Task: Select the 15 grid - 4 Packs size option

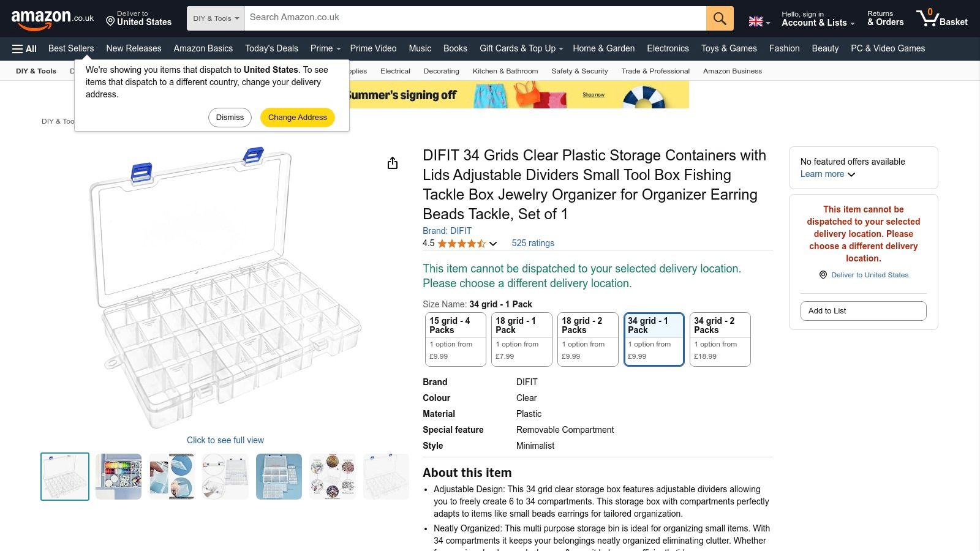Action: [455, 339]
